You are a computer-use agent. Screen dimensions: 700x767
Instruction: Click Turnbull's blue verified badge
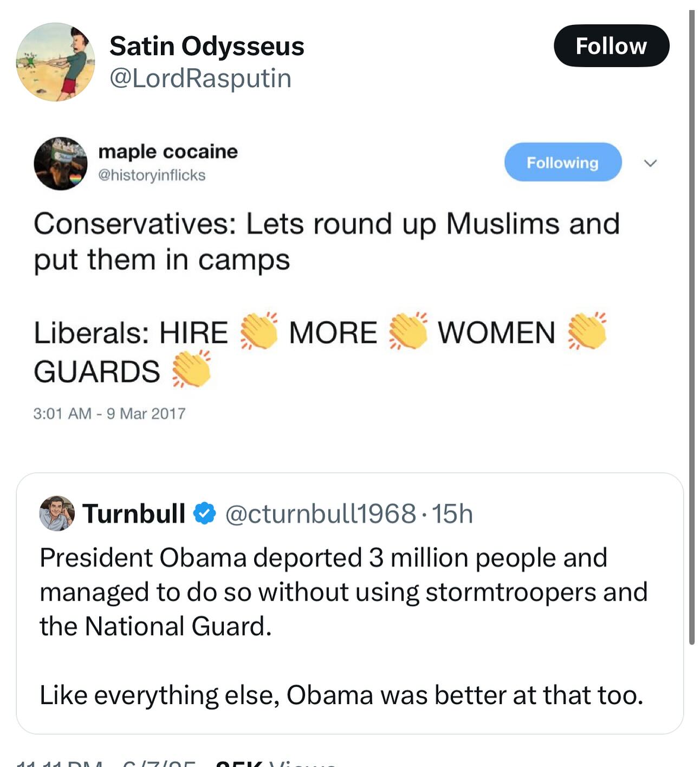tap(205, 513)
